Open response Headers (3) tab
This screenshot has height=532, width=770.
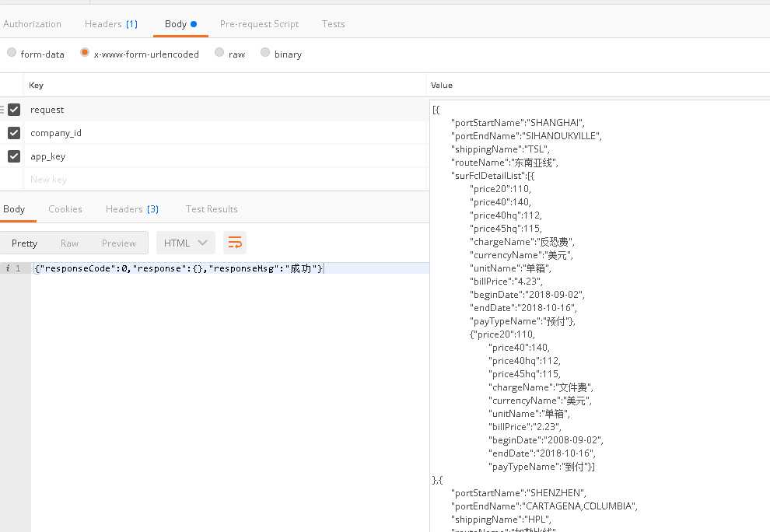(x=132, y=209)
